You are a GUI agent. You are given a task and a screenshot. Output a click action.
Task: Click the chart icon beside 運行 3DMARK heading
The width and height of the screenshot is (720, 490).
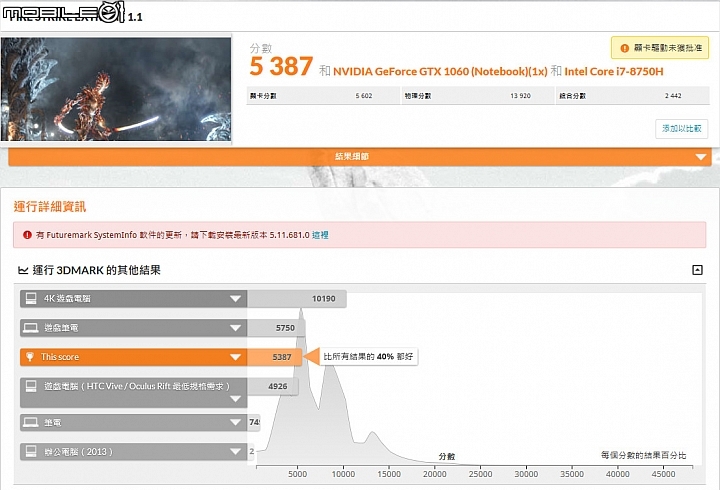click(23, 270)
